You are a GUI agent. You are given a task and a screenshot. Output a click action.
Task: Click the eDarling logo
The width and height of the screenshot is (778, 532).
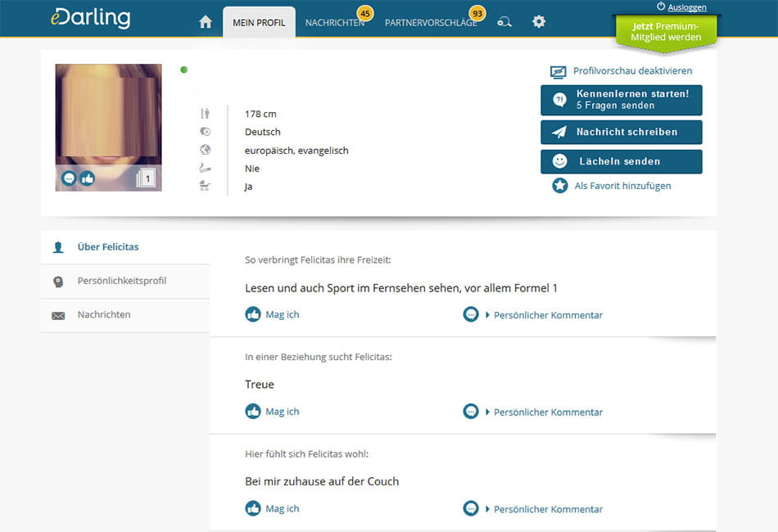90,18
